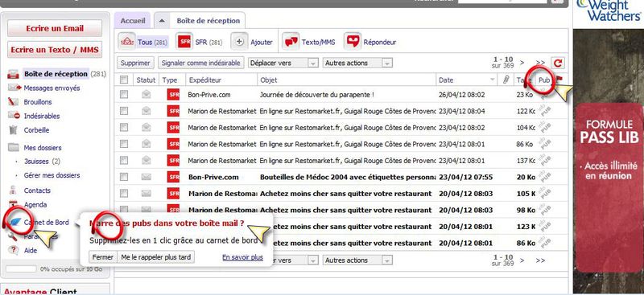Open the Aide question mark icon
Viewport: 644px width, 295px height.
coord(14,250)
